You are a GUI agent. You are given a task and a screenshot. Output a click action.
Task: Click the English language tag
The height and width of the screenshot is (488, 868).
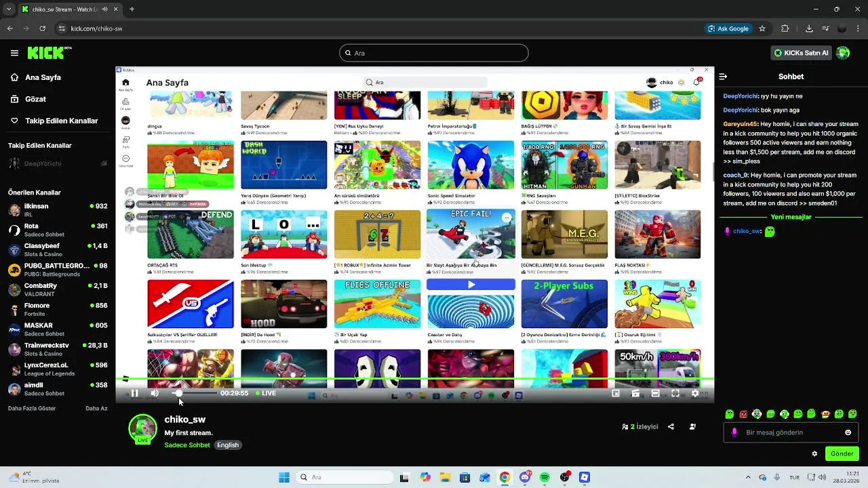(228, 445)
